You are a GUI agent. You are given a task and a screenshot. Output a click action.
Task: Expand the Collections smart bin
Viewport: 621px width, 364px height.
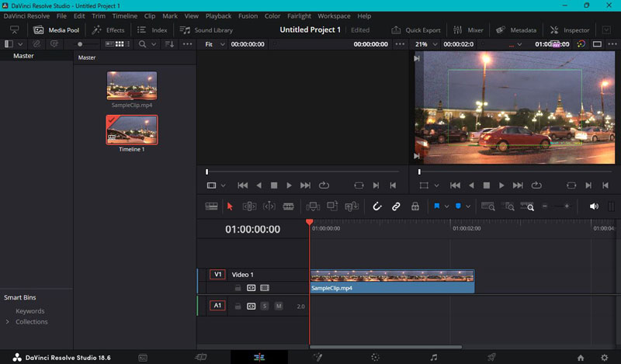pyautogui.click(x=8, y=321)
